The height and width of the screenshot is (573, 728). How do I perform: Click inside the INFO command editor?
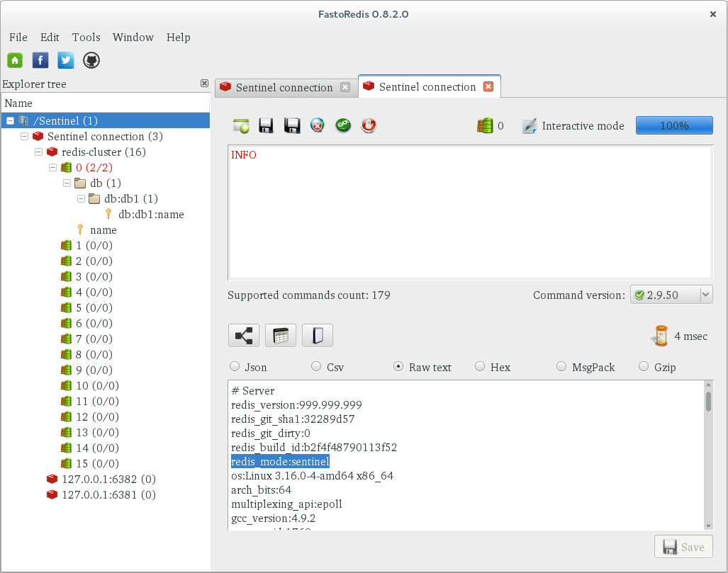point(470,213)
